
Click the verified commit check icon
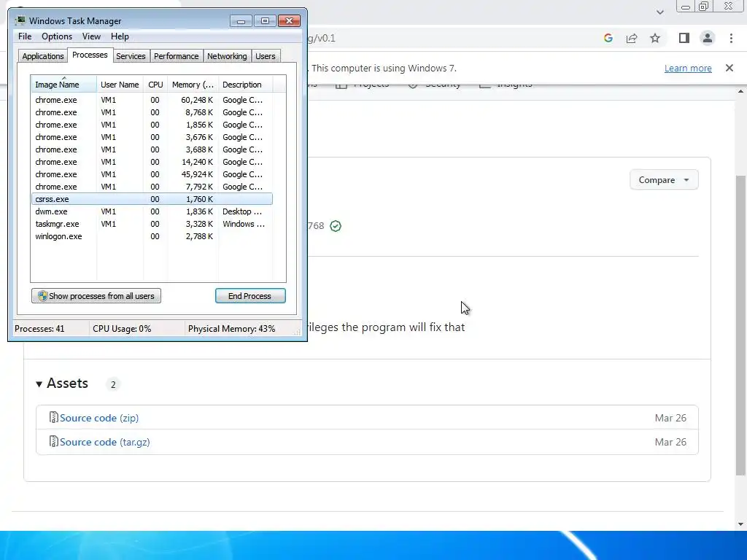[336, 226]
